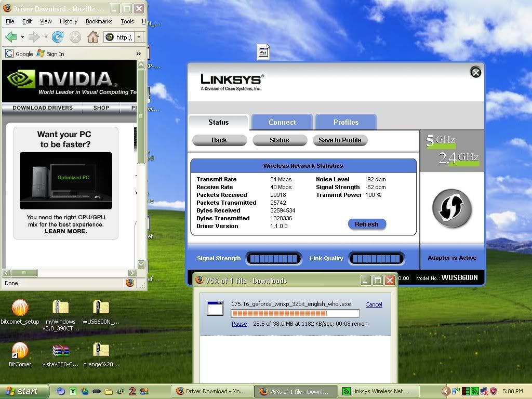The image size is (532, 399).
Task: Pause the geforce driver download
Action: pyautogui.click(x=239, y=324)
